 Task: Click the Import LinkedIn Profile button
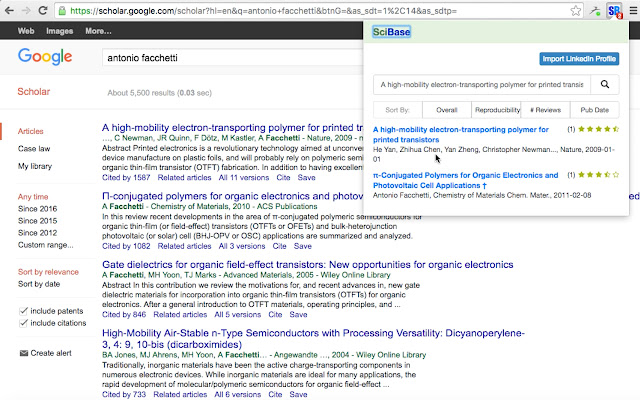coord(579,59)
